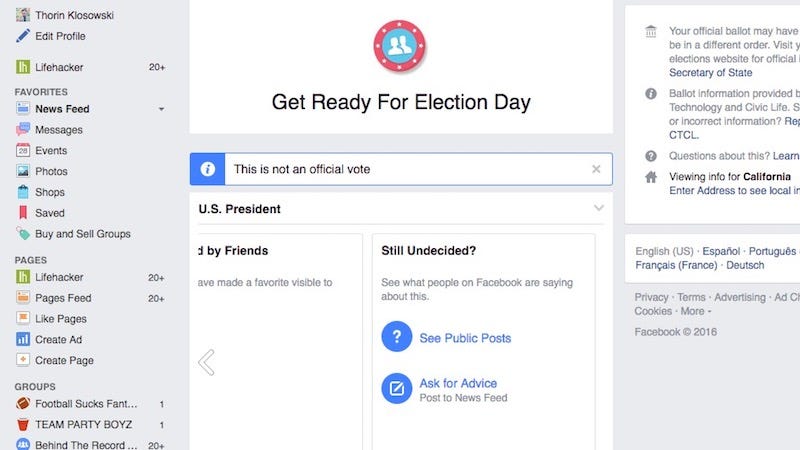Open Pages Feed in the Pages section

pyautogui.click(x=63, y=298)
